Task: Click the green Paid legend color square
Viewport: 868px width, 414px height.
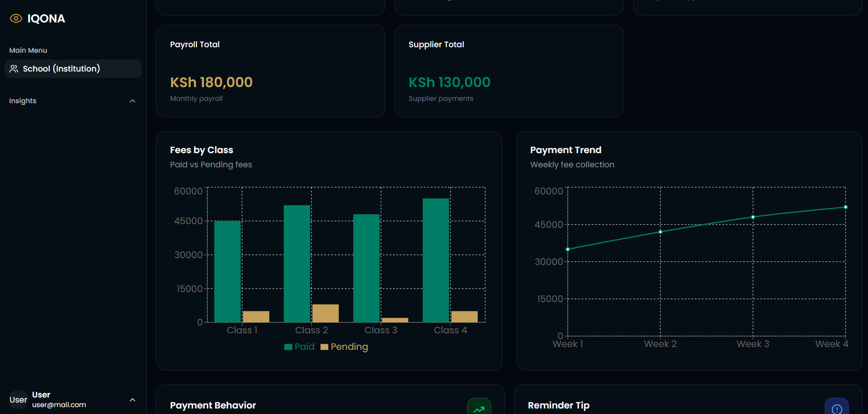Action: pos(288,347)
